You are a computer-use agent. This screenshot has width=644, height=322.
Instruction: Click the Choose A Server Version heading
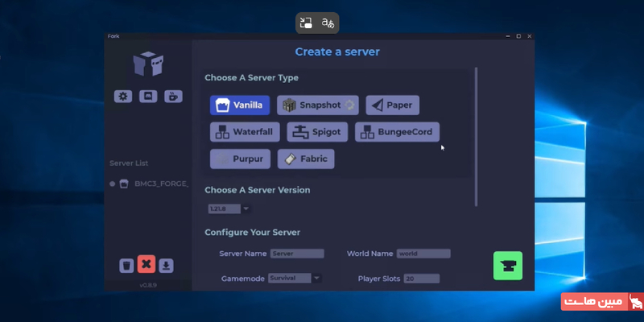point(257,190)
